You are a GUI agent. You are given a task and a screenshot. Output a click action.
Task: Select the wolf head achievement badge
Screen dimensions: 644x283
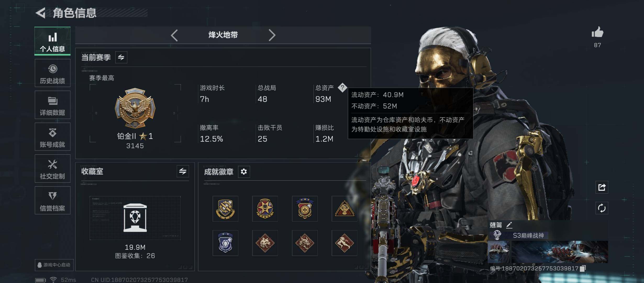(x=265, y=243)
